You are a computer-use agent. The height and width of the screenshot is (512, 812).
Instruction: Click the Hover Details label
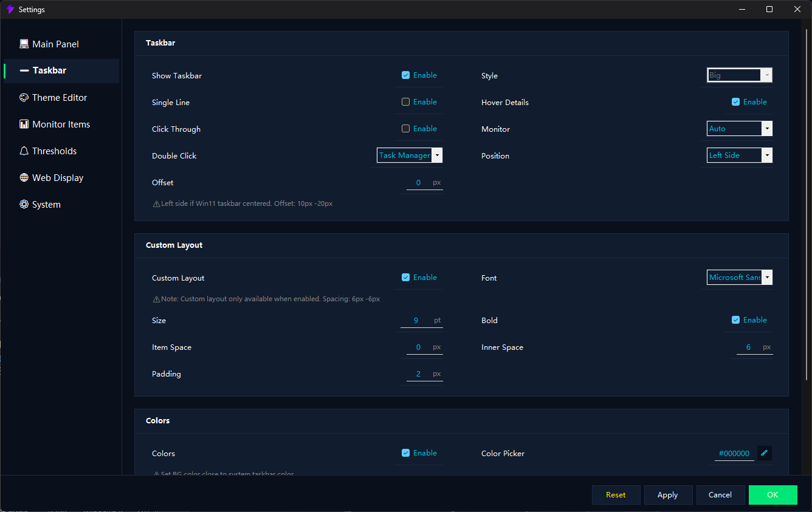tap(505, 103)
